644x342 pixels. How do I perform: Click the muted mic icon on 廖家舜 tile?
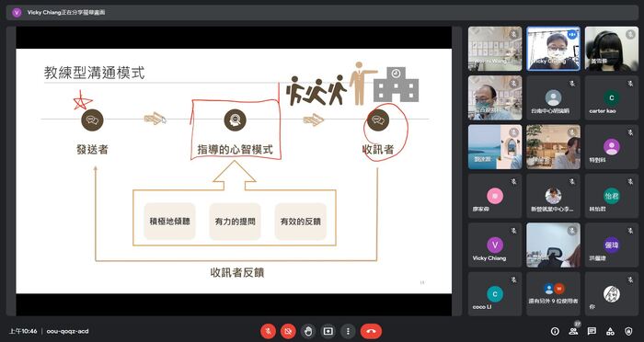tap(513, 181)
